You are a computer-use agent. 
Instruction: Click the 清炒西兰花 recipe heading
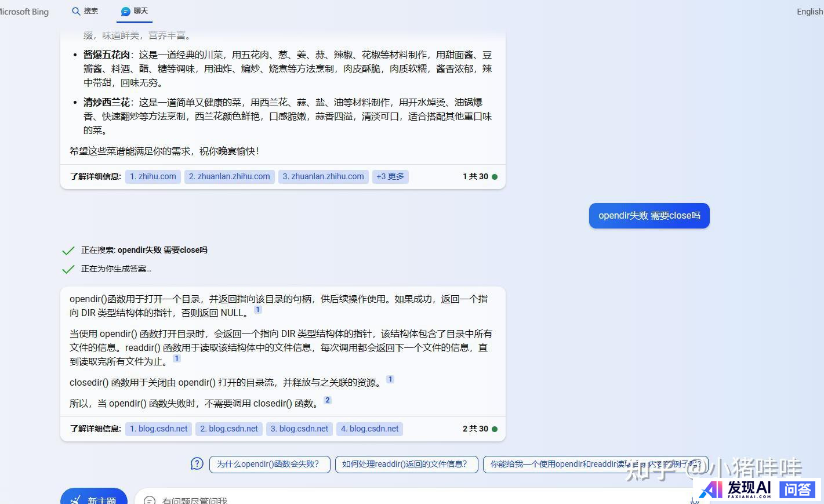[x=106, y=103]
